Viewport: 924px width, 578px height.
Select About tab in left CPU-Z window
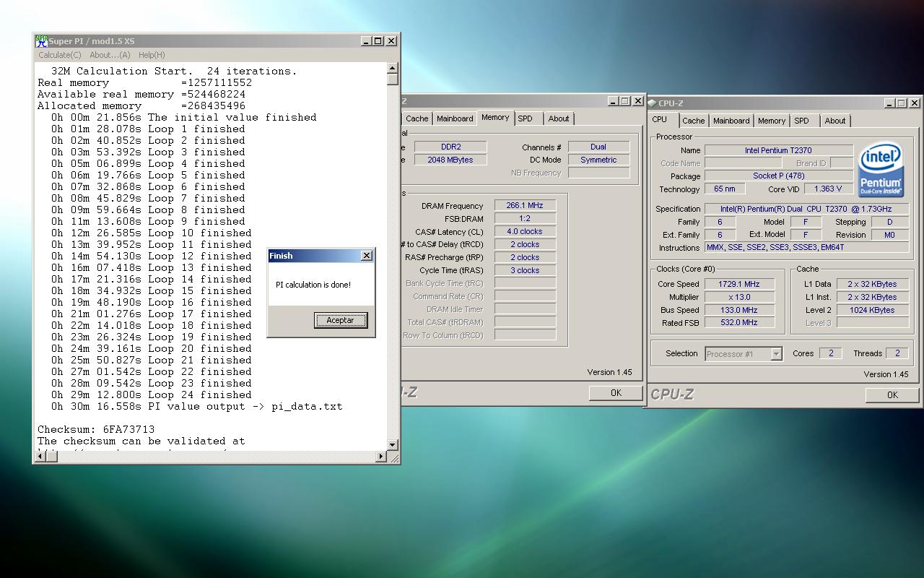pyautogui.click(x=559, y=118)
